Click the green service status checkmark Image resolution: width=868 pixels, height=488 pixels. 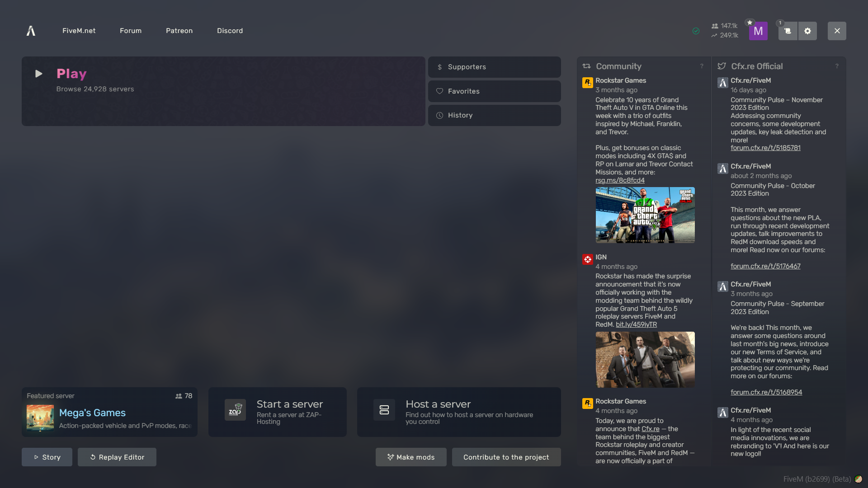(x=696, y=31)
